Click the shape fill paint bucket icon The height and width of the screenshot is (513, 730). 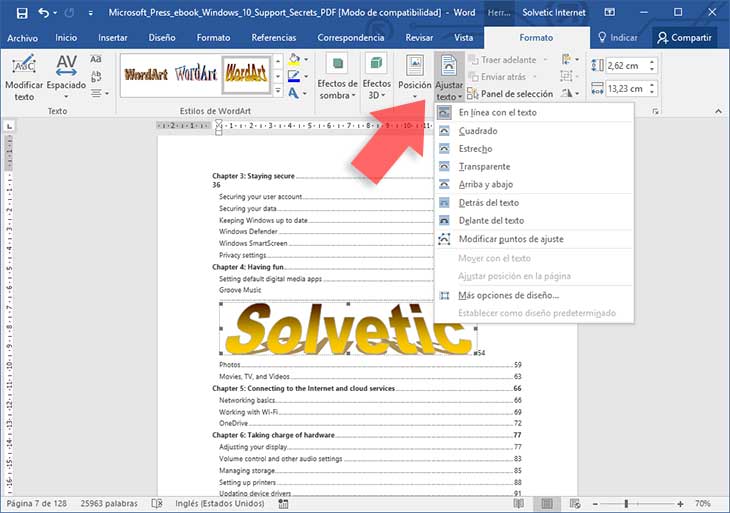[294, 60]
